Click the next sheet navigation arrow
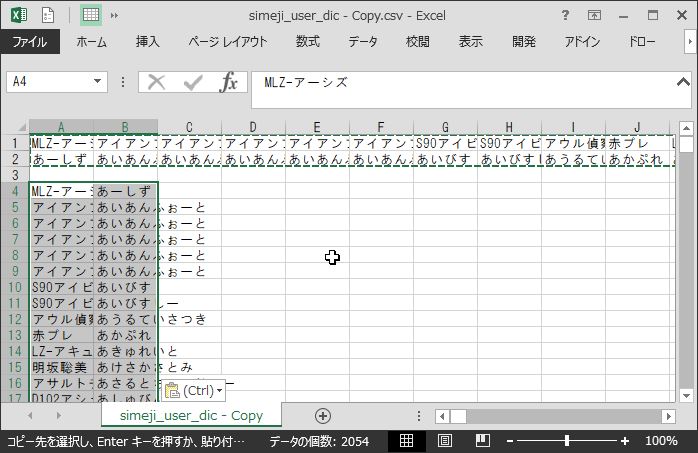 pos(59,416)
